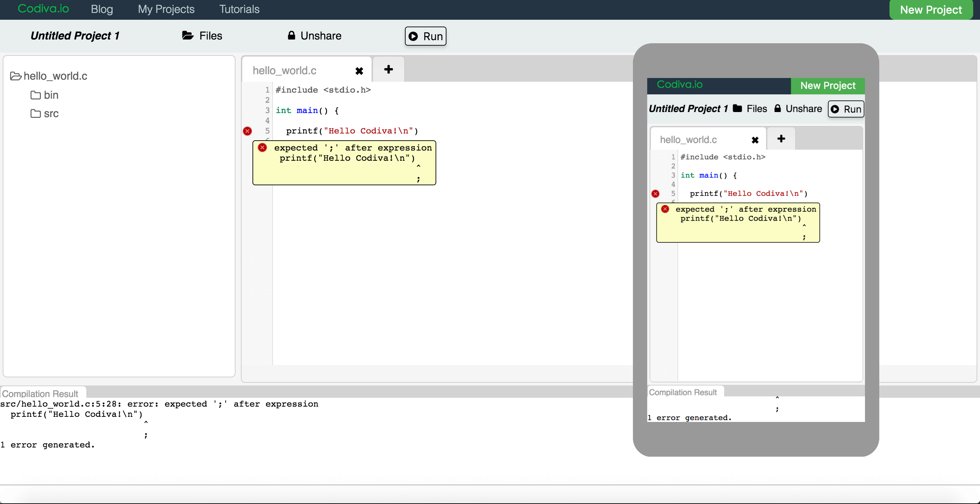Viewport: 980px width, 504px height.
Task: Select the Tutorials menu item
Action: click(238, 9)
